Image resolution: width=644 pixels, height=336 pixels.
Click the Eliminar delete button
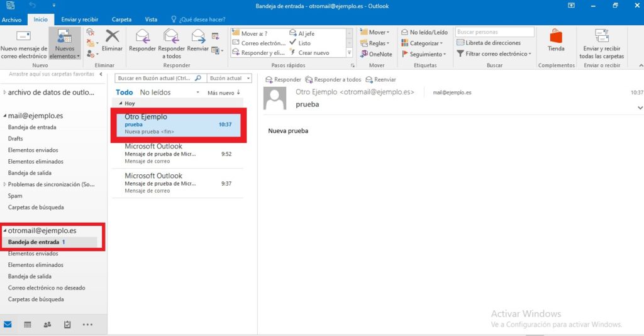point(112,41)
